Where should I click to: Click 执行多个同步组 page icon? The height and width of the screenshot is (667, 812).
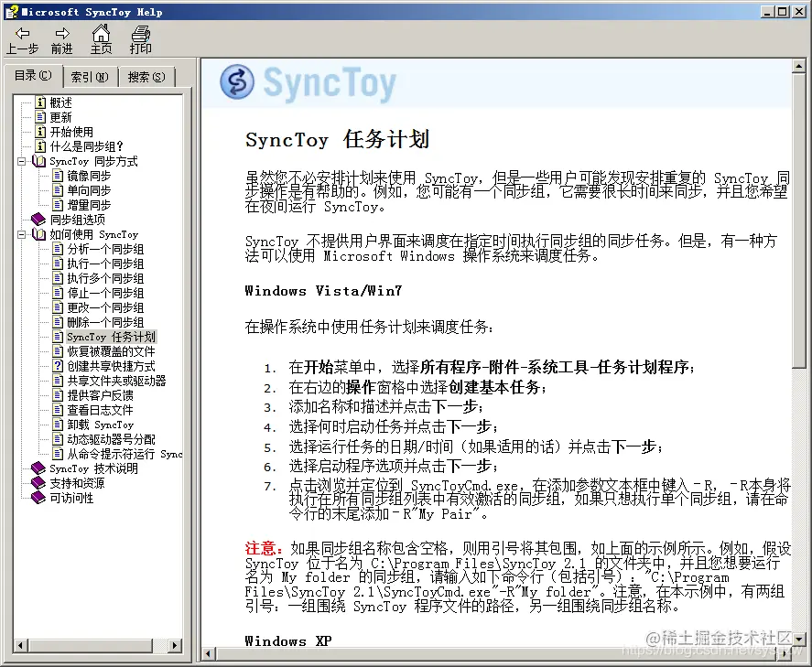pyautogui.click(x=58, y=278)
